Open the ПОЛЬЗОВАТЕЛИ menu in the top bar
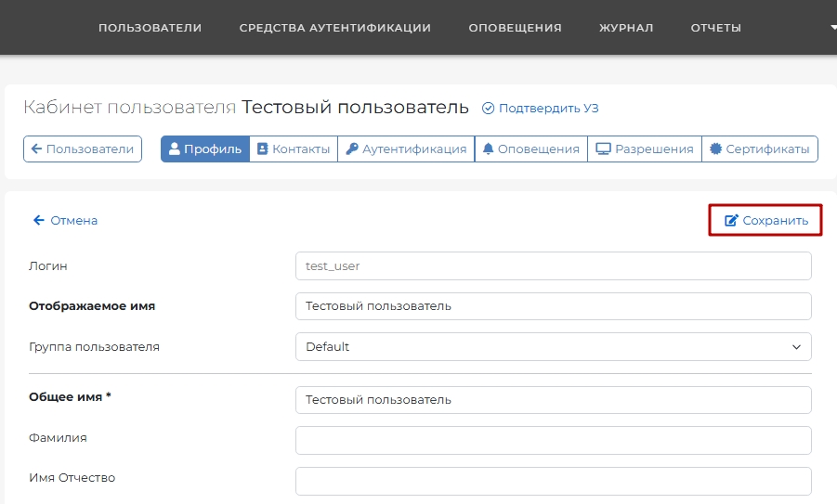The image size is (837, 504). 150,28
